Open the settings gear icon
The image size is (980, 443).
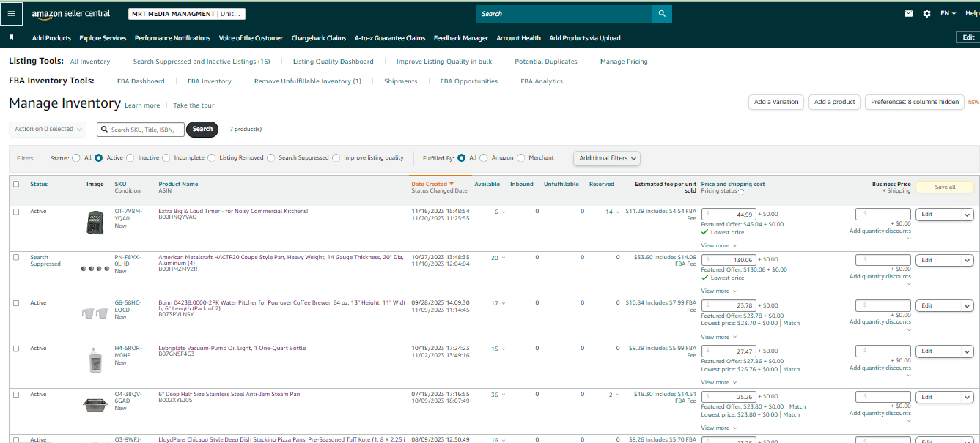(x=926, y=13)
